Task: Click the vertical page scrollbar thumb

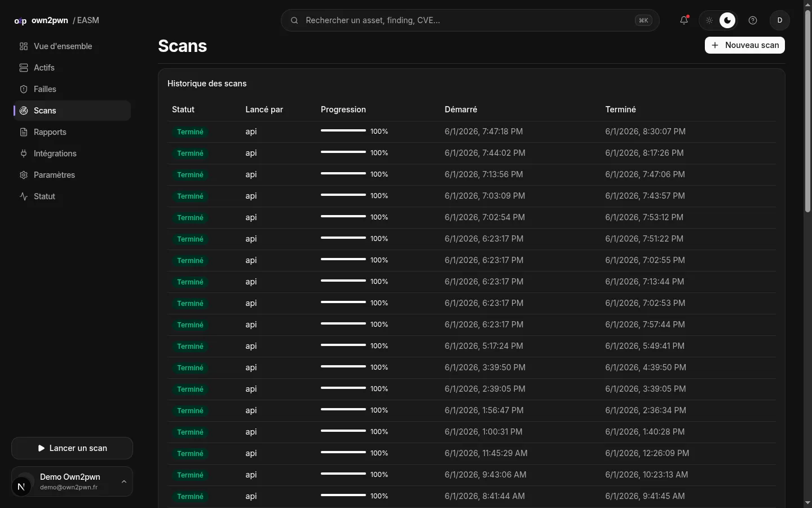Action: pos(807,110)
